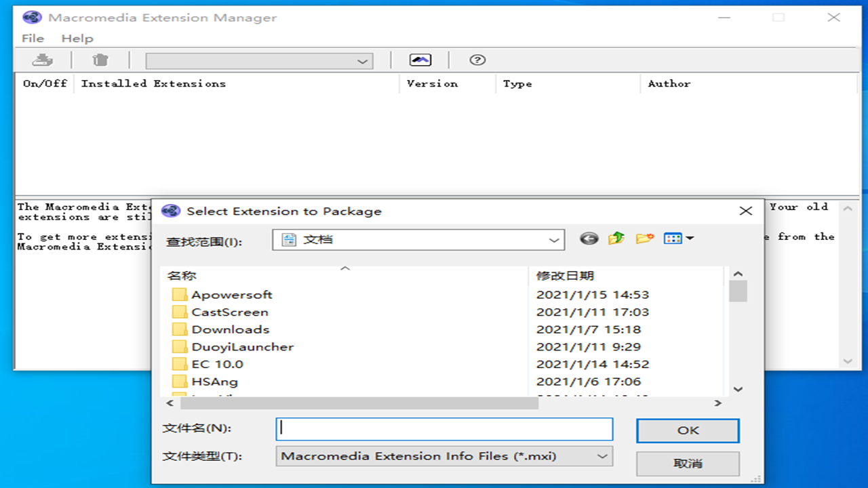The width and height of the screenshot is (868, 488).
Task: Click the file list's horizontal scrollbar right arrow
Action: coord(717,403)
